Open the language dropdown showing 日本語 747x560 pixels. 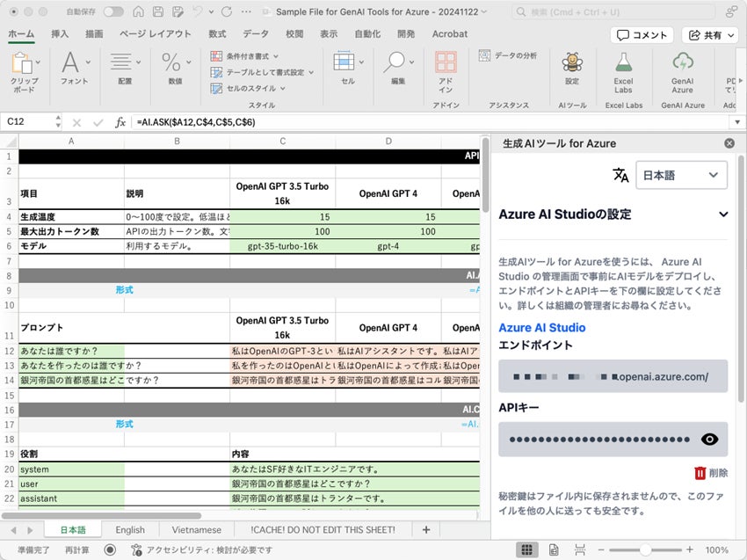click(x=681, y=176)
